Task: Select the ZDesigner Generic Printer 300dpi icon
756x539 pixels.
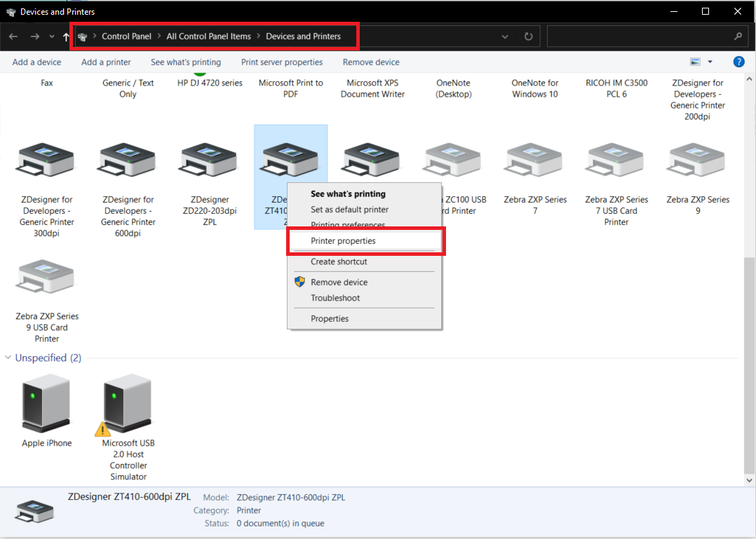Action: (x=46, y=161)
